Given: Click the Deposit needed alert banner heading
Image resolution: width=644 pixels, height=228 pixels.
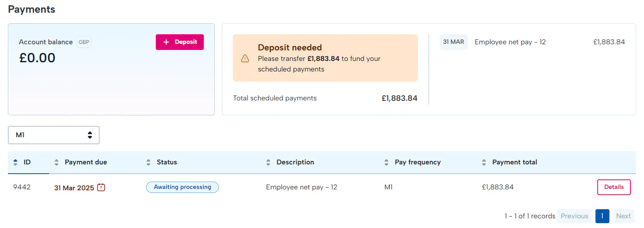Looking at the screenshot, I should tap(290, 48).
